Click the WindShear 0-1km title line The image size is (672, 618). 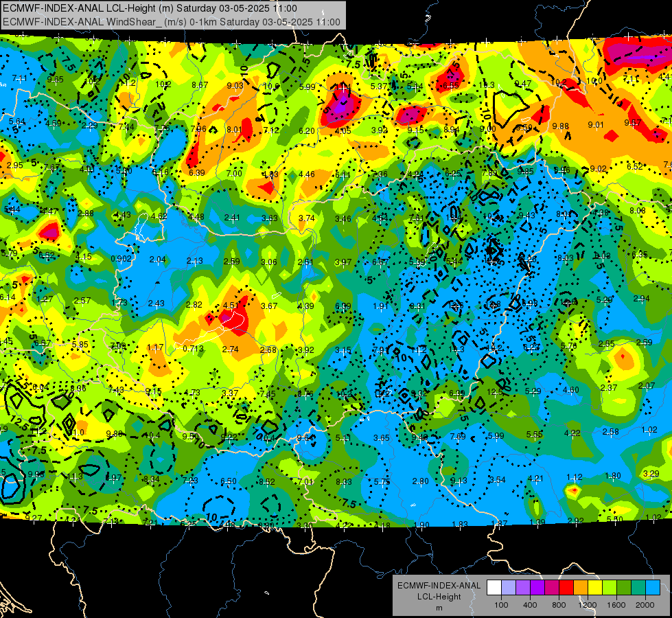(172, 22)
